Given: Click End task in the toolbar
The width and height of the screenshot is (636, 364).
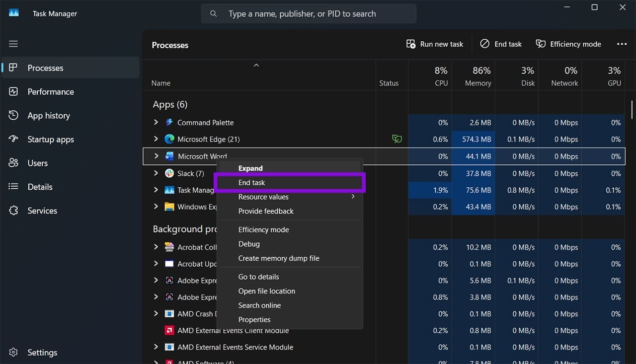Looking at the screenshot, I should (501, 44).
